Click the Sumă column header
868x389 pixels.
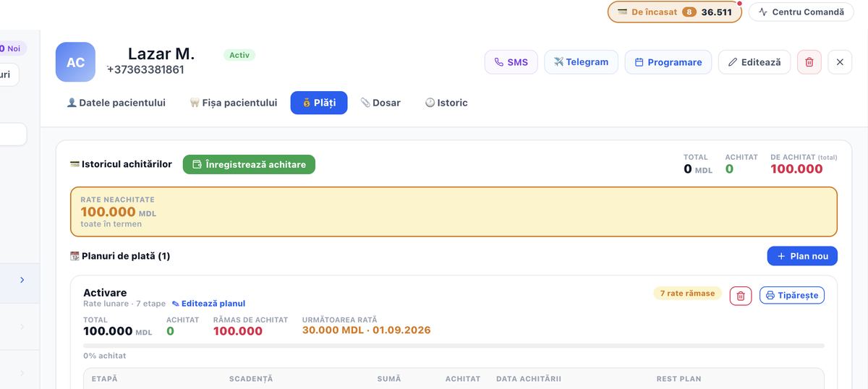click(389, 379)
